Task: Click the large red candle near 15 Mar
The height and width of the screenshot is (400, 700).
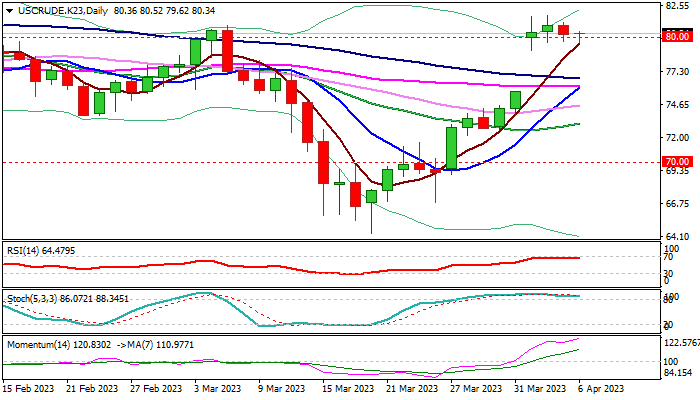Action: pos(323,162)
